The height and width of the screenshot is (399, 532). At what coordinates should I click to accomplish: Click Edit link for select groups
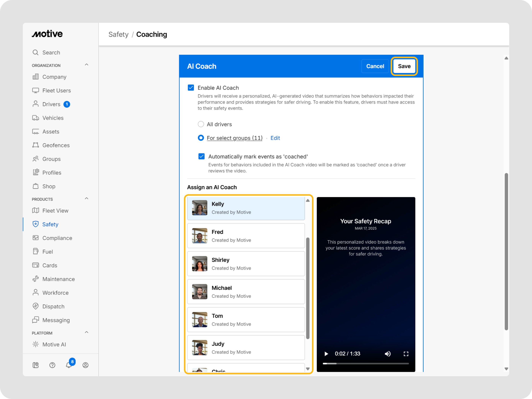tap(275, 138)
